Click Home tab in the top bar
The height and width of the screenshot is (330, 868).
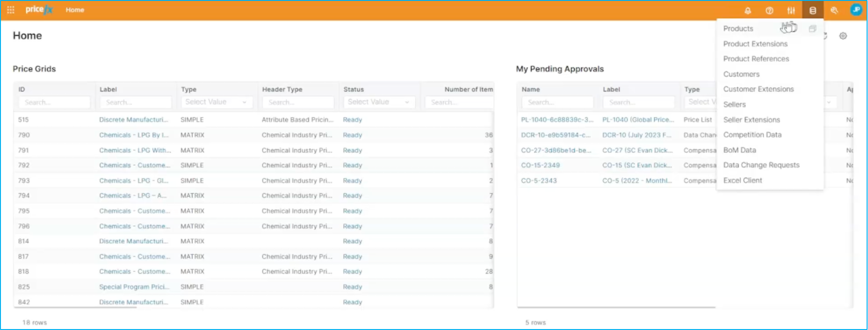75,10
